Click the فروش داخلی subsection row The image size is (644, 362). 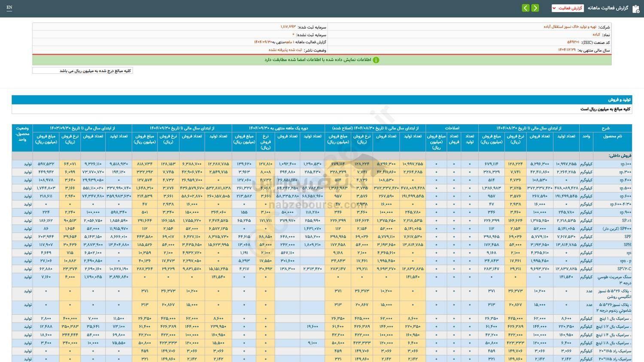coord(620,156)
